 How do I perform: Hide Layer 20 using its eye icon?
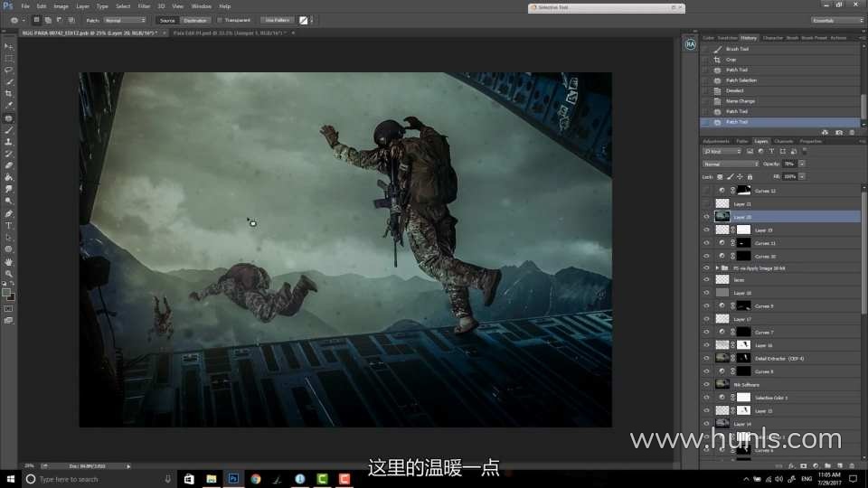(x=706, y=217)
